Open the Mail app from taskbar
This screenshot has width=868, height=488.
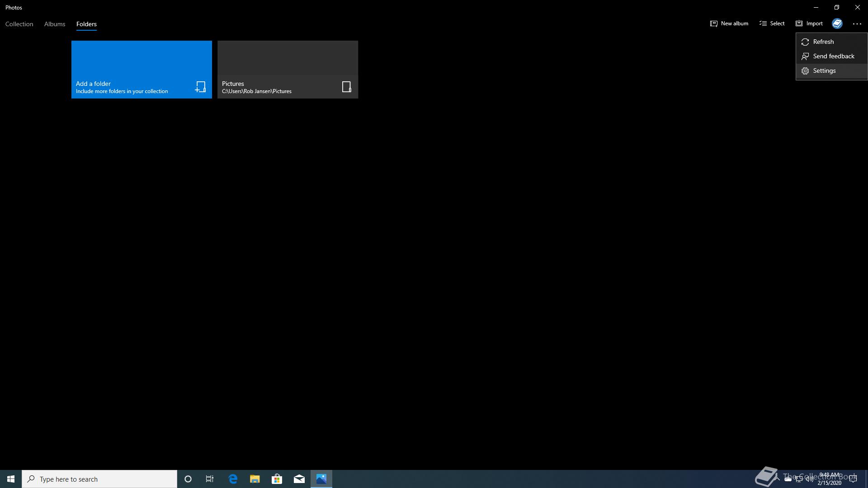point(299,479)
